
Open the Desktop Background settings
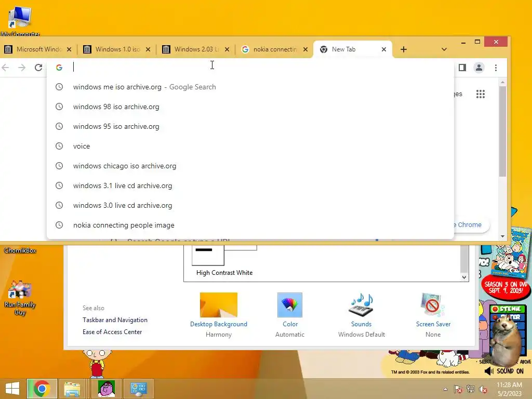pos(219,315)
